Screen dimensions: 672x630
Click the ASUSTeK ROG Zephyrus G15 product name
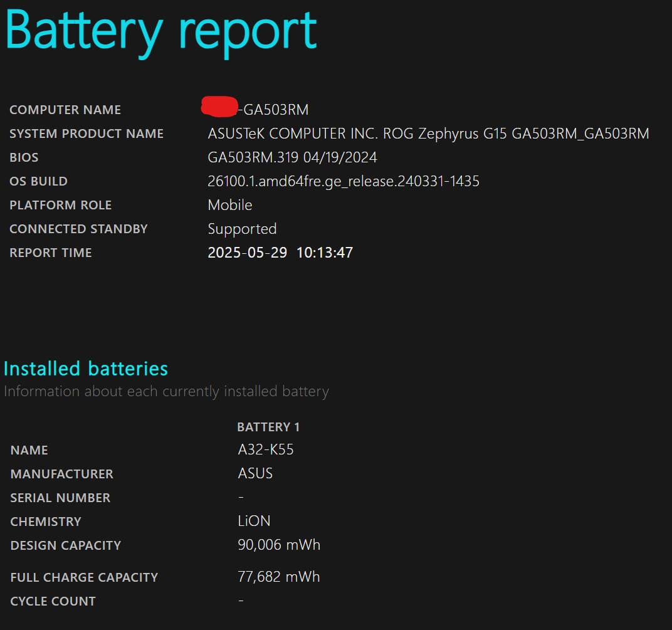point(428,134)
